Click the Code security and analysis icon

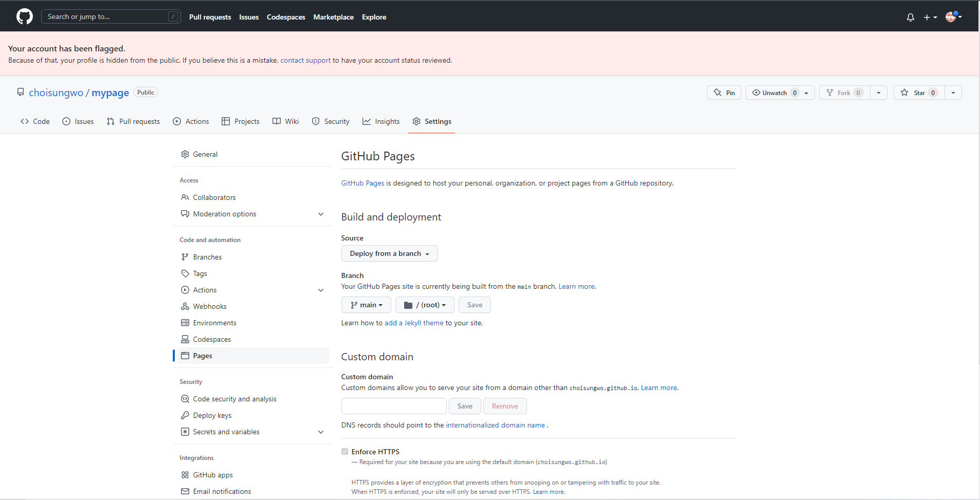[x=185, y=399]
